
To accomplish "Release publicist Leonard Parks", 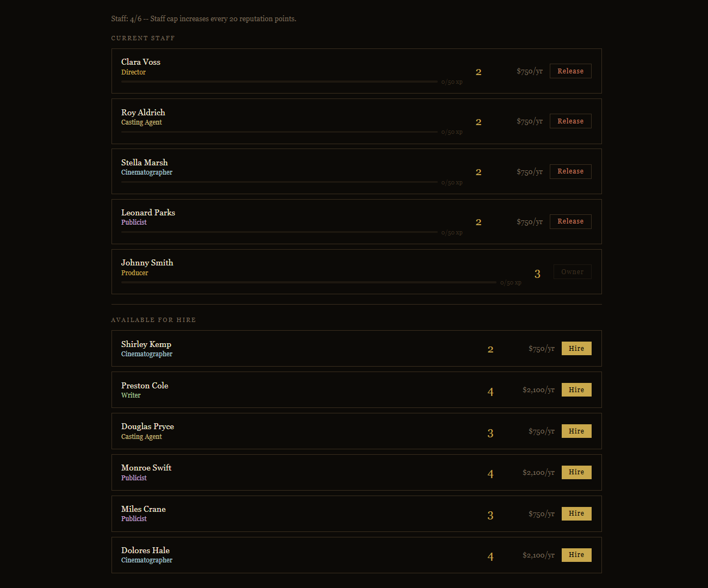I will (570, 221).
